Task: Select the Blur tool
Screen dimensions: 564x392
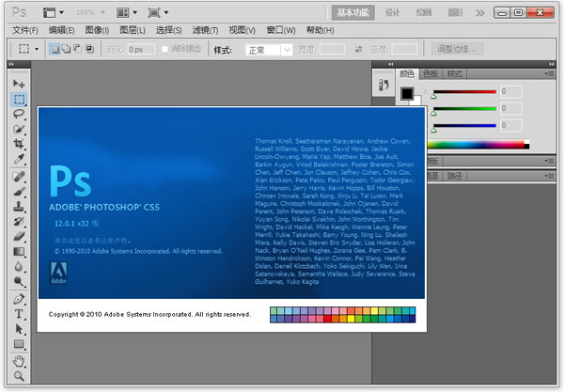Action: [19, 266]
